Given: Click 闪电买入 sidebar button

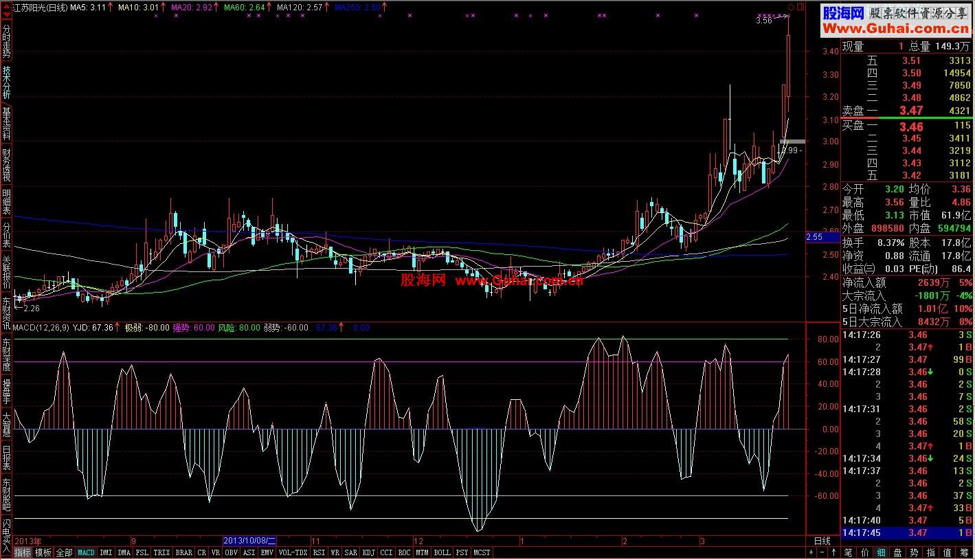Looking at the screenshot, I should (x=6, y=536).
